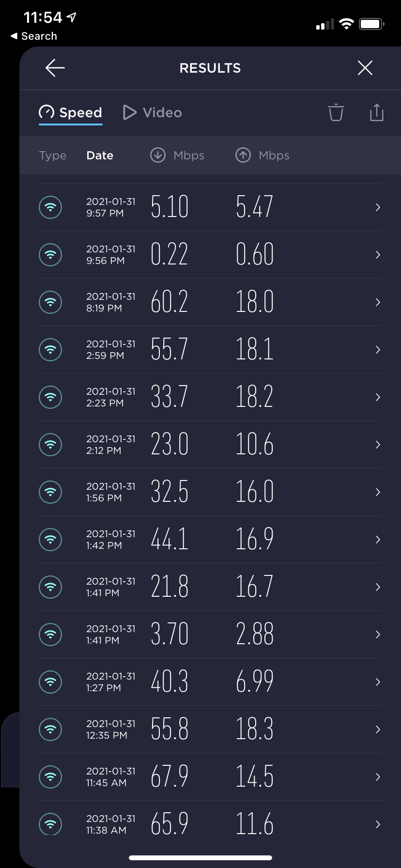
Task: Tap the back arrow icon
Action: [55, 68]
